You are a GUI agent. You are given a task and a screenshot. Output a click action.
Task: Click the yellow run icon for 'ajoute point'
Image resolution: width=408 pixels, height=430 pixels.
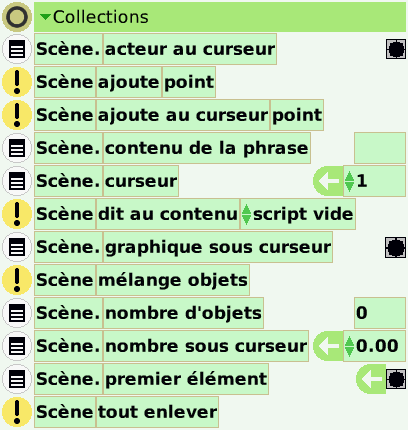17,82
